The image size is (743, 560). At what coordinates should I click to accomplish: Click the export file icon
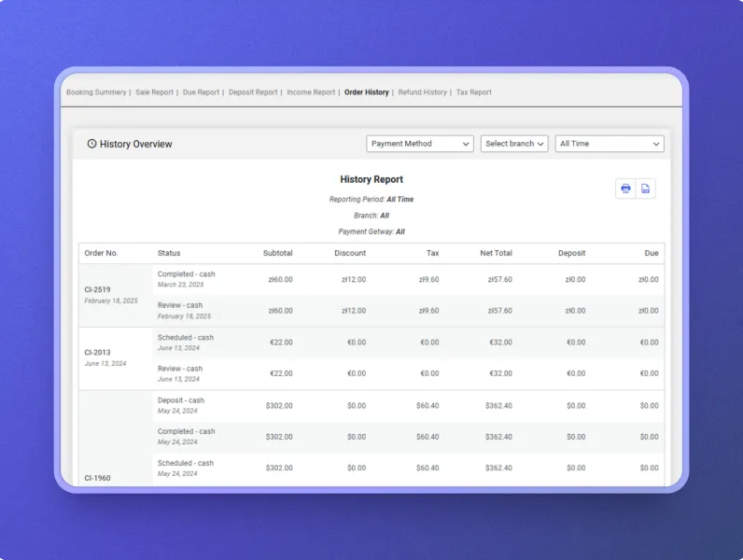[x=645, y=189]
